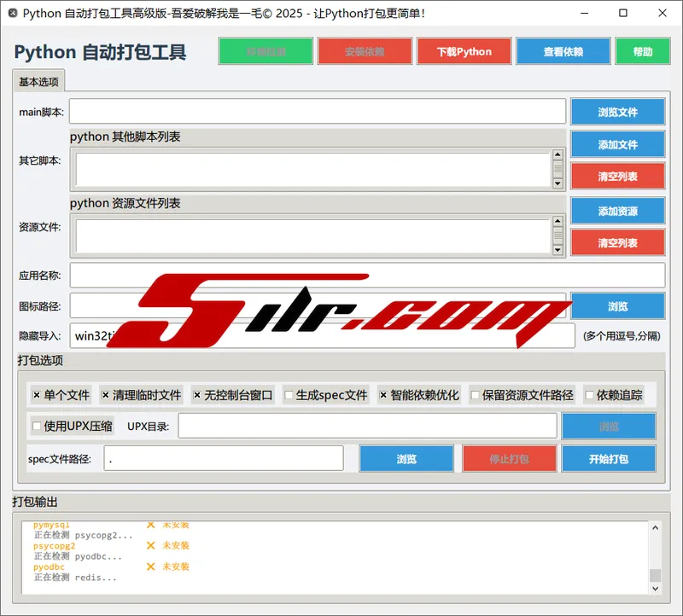Viewport: 683px width, 616px height.
Task: Click 浏览 next to UPX目录
Action: pos(609,427)
